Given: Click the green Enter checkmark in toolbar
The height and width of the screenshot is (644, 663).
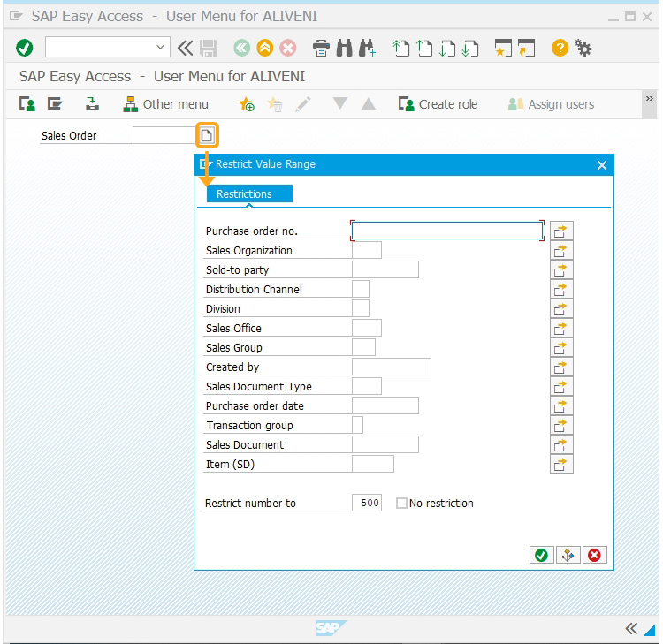Looking at the screenshot, I should 25,48.
